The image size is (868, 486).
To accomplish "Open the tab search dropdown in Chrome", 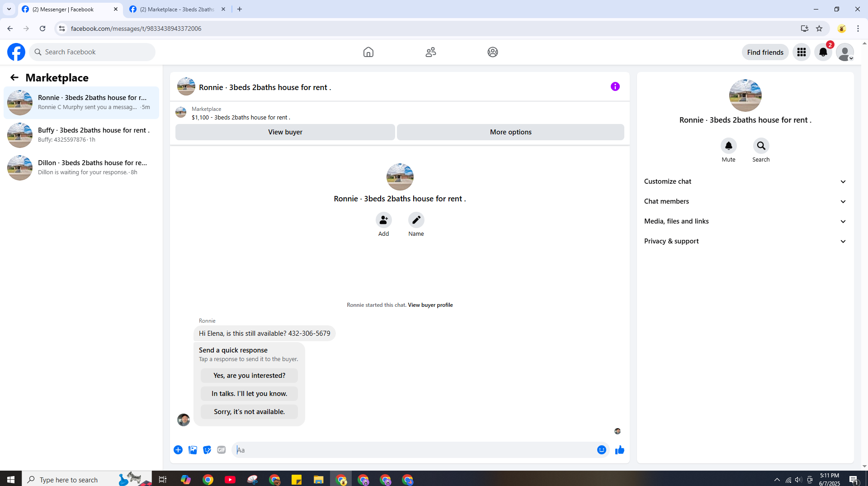I will (9, 9).
